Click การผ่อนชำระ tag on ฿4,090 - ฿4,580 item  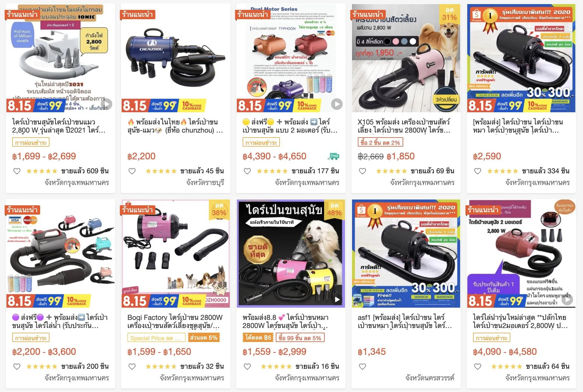point(492,338)
